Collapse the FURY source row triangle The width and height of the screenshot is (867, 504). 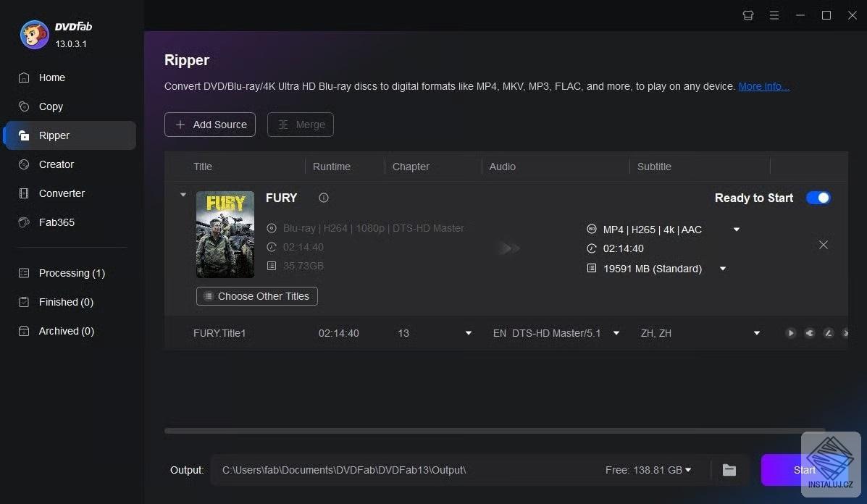pos(183,195)
